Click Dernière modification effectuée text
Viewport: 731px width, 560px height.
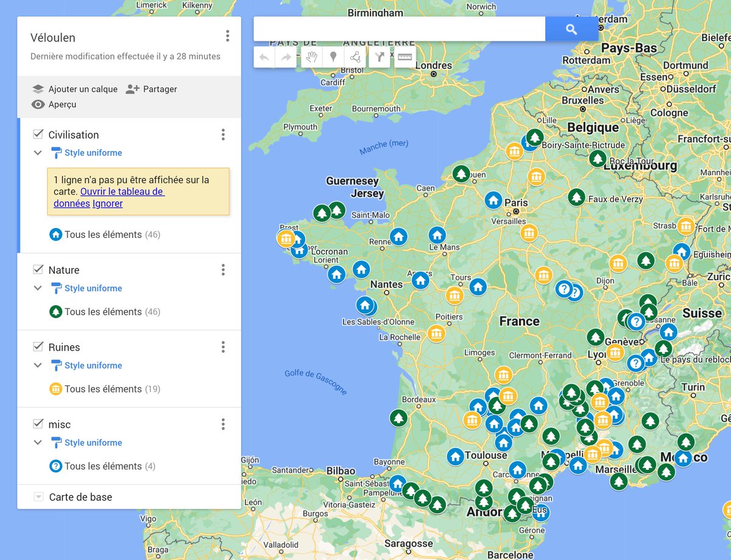[x=125, y=56]
